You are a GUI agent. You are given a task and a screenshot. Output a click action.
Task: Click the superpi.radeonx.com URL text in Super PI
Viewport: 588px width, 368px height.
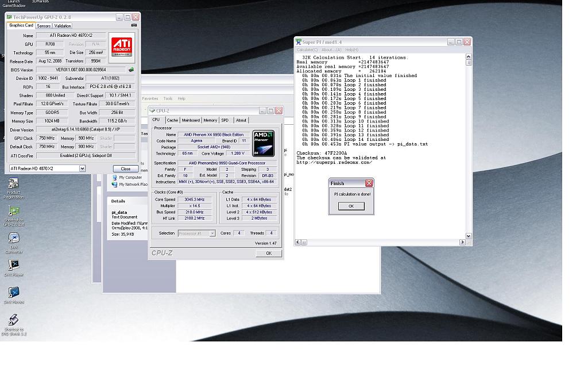[335, 163]
